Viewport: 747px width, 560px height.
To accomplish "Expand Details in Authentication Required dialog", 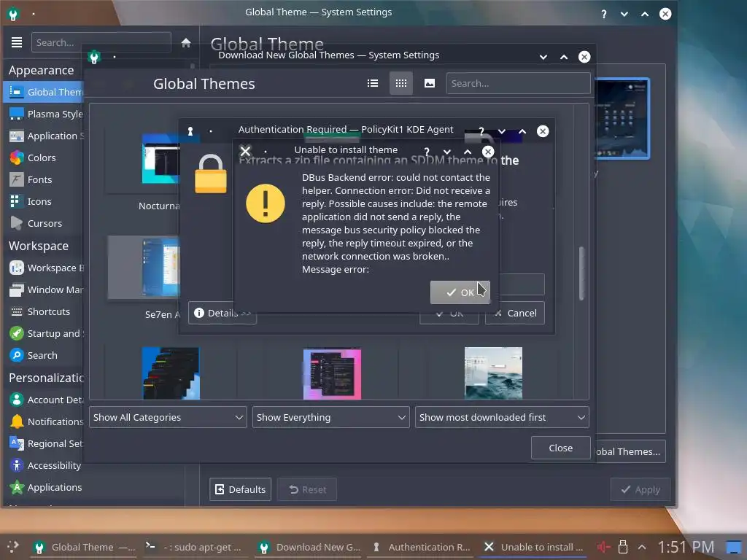I will tap(222, 313).
